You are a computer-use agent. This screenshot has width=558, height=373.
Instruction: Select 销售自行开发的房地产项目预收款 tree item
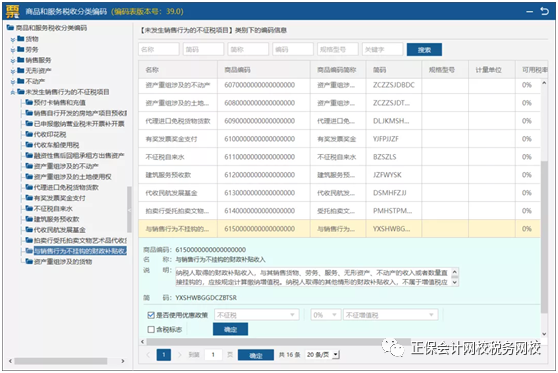coord(80,113)
